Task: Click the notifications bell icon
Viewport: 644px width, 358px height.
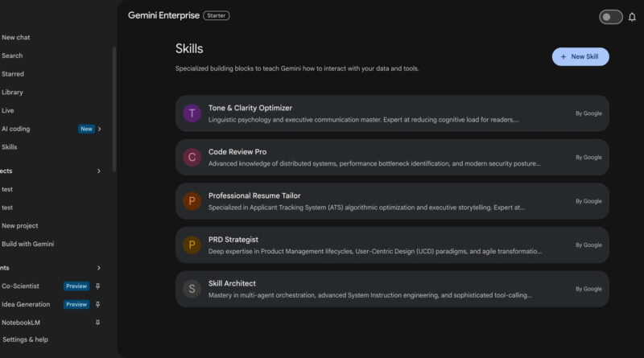Action: (632, 17)
